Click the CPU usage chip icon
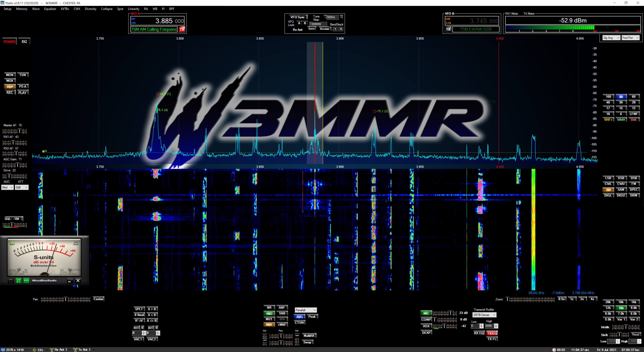The width and height of the screenshot is (644, 352). tap(35, 350)
